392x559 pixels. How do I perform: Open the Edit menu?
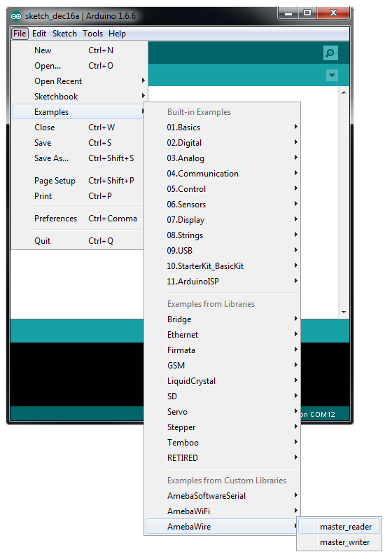[39, 34]
